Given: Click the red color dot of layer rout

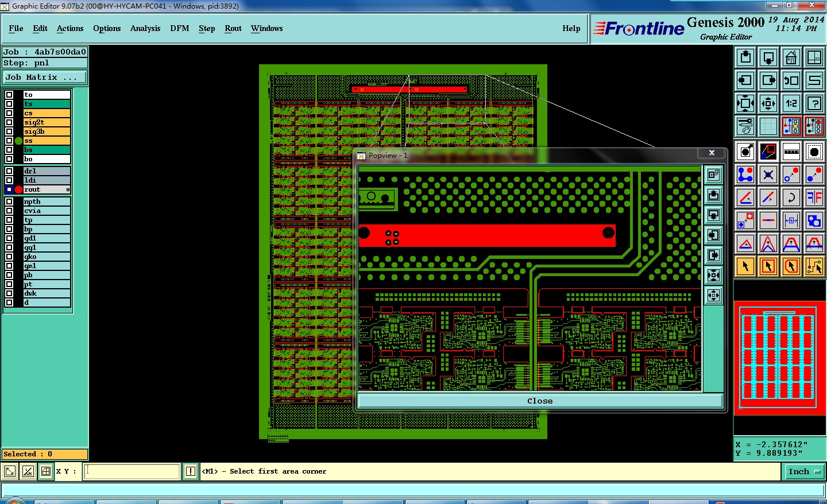Looking at the screenshot, I should point(18,189).
